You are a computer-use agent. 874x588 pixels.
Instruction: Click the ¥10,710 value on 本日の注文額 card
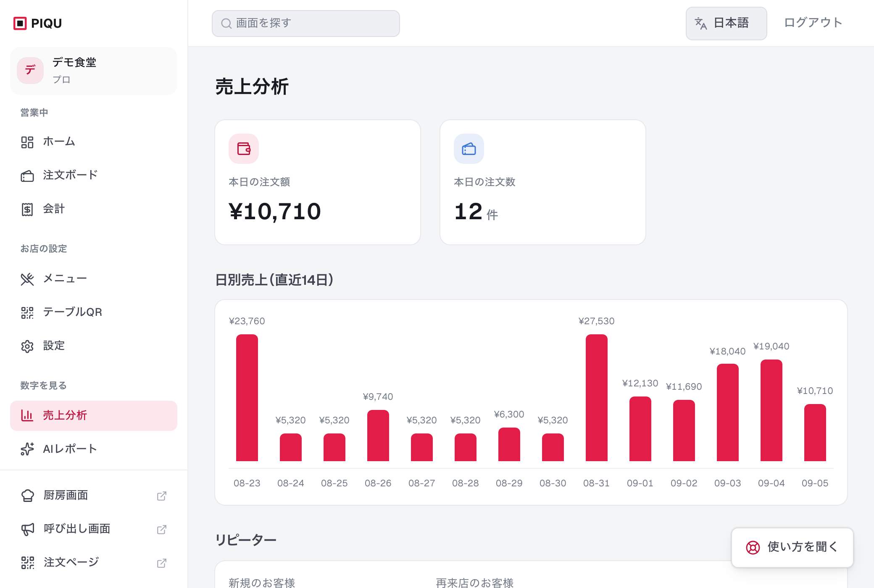[275, 211]
